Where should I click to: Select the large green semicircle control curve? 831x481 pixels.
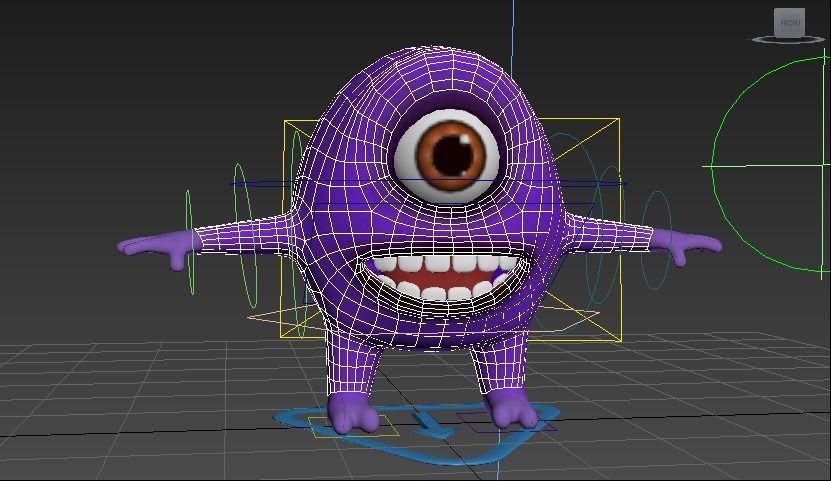(x=712, y=165)
